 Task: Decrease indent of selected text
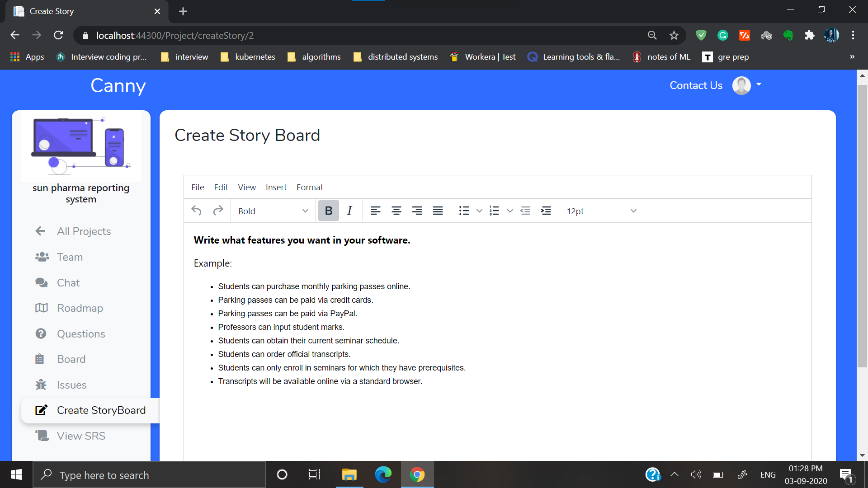coord(525,211)
